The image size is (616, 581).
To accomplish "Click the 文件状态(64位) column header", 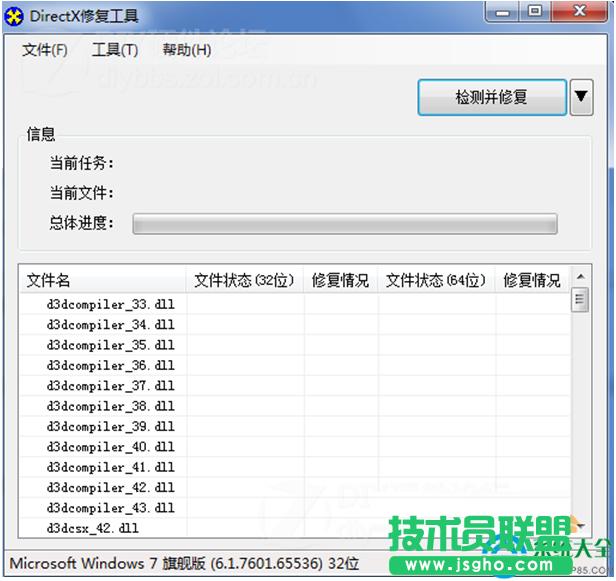I will tap(436, 281).
